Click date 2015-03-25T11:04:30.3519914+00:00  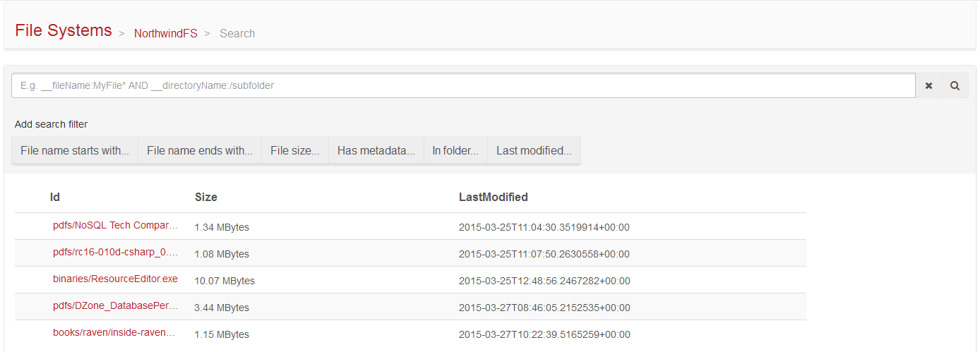[x=544, y=227]
